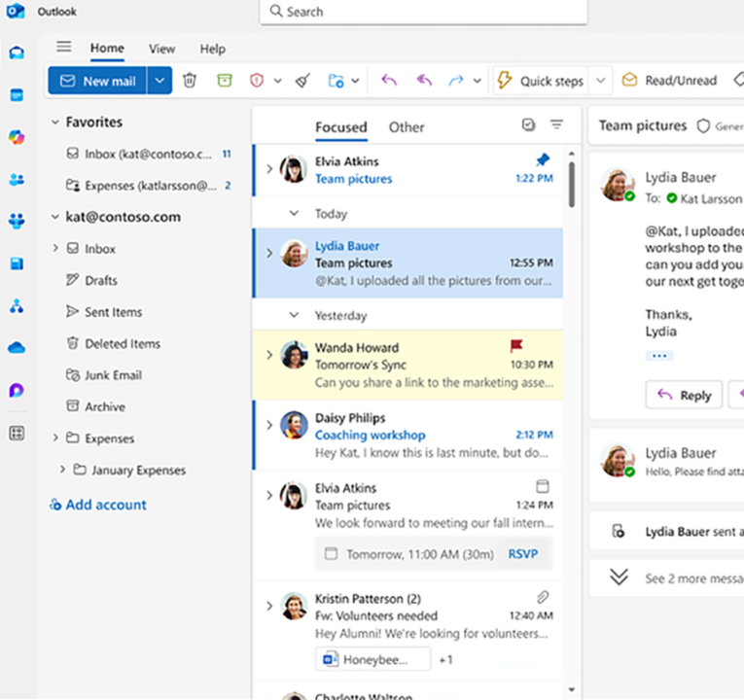Expand the Expenses folder
This screenshot has height=700, width=744.
(x=55, y=437)
